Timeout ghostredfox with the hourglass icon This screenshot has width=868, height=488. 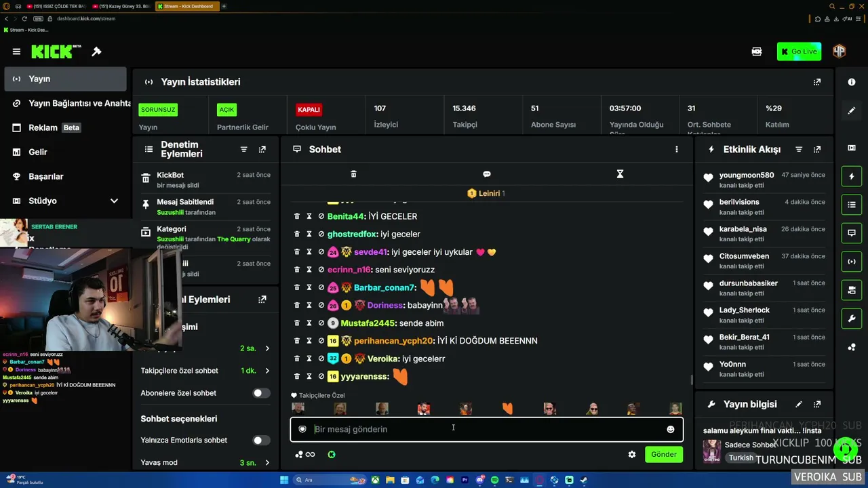309,234
